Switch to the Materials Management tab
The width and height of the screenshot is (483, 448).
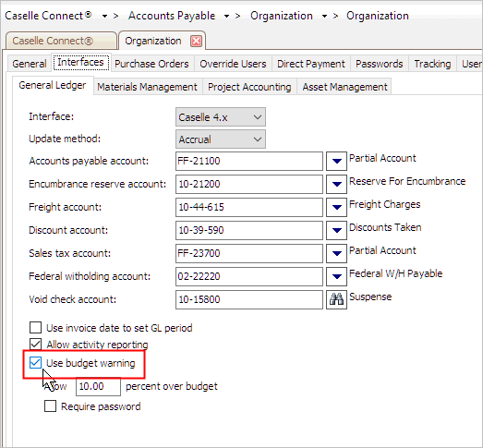point(147,87)
